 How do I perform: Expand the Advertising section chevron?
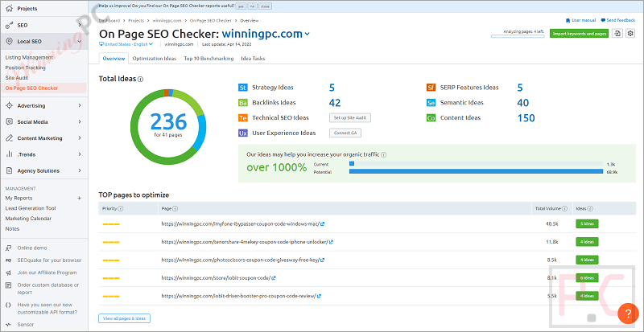click(80, 105)
